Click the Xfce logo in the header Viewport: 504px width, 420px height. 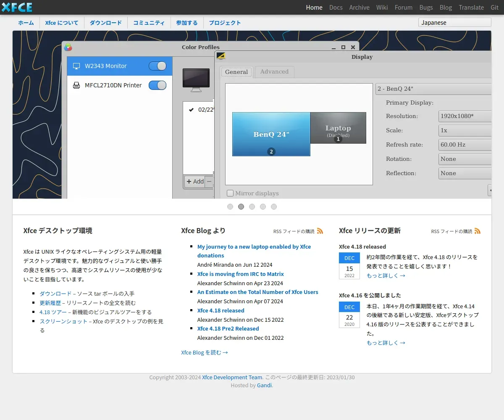pos(17,7)
